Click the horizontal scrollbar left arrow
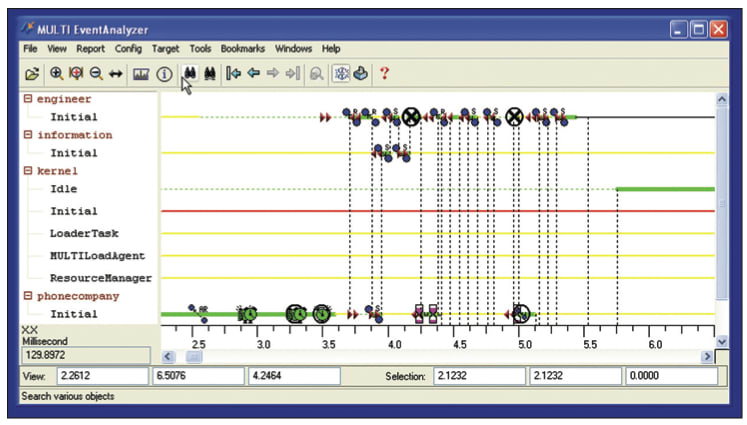 tap(168, 356)
